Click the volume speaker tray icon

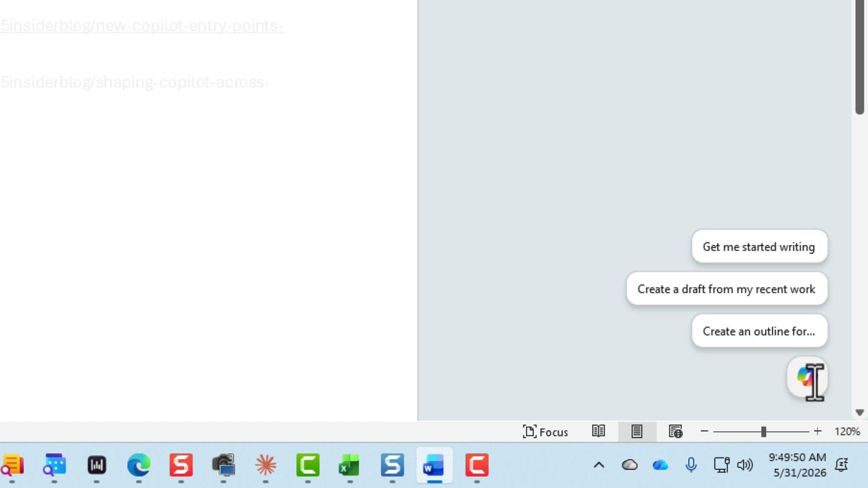coord(745,465)
